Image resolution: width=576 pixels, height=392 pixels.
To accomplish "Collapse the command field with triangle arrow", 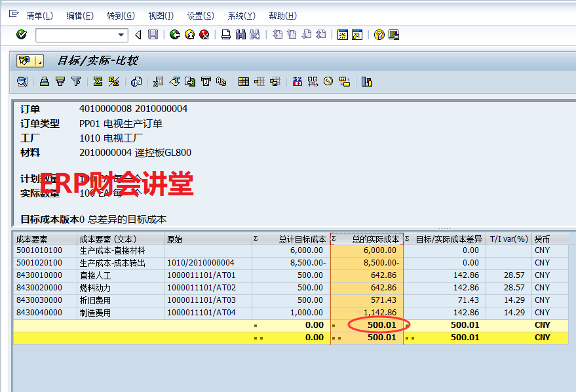I will [138, 35].
